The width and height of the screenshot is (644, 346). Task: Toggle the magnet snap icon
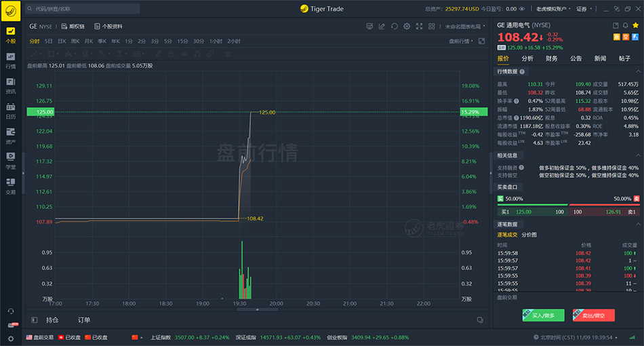pos(197,54)
